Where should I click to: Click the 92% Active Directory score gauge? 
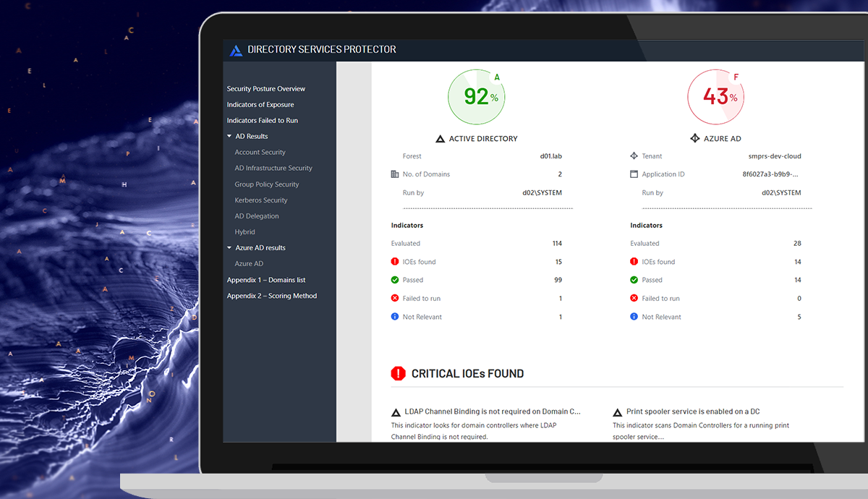tap(476, 97)
